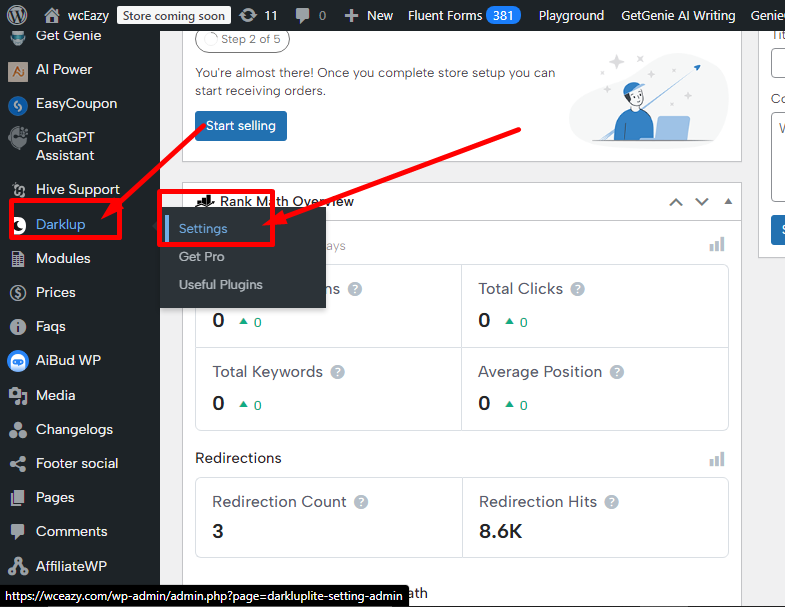This screenshot has width=785, height=607.
Task: Click the Footer social share icon
Action: click(18, 464)
